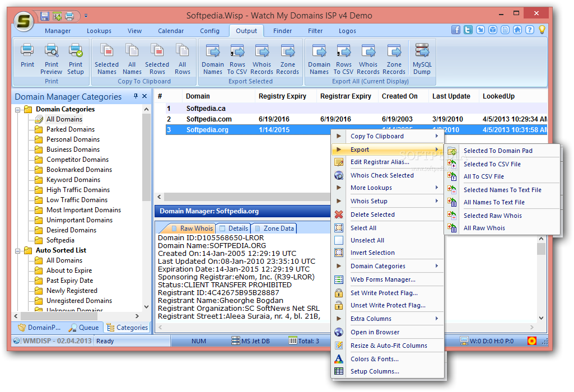Copy Selected Rows to clipboard
This screenshot has height=392, width=574.
(157, 59)
